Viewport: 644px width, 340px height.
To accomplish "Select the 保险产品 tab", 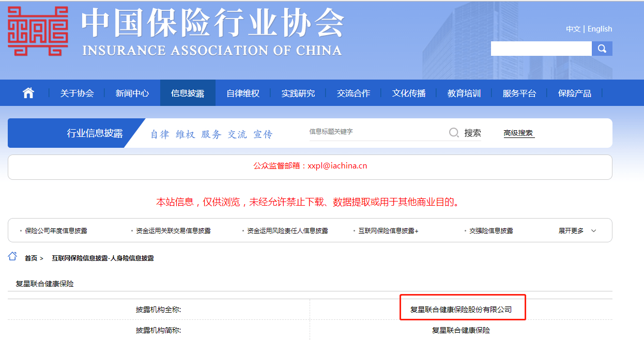I will coord(574,92).
